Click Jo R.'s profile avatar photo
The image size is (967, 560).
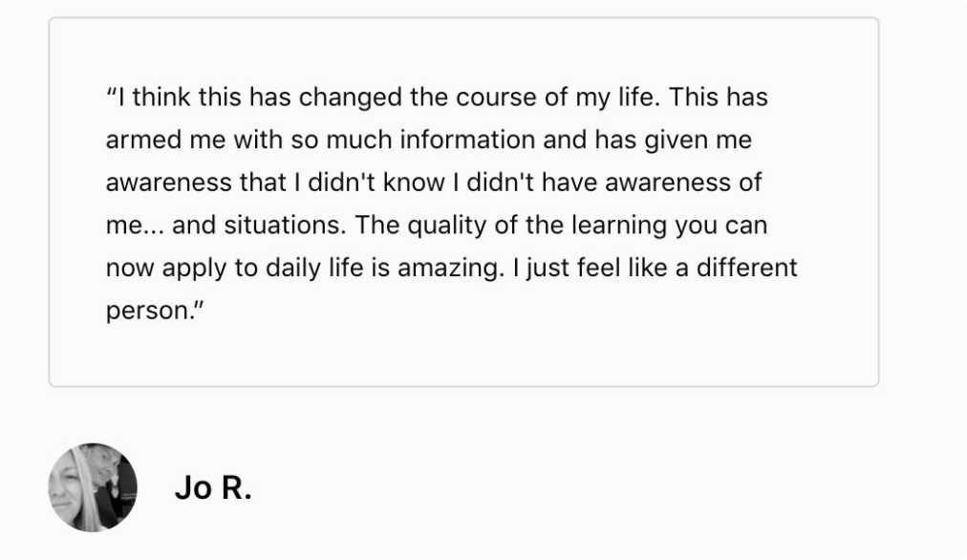click(93, 487)
